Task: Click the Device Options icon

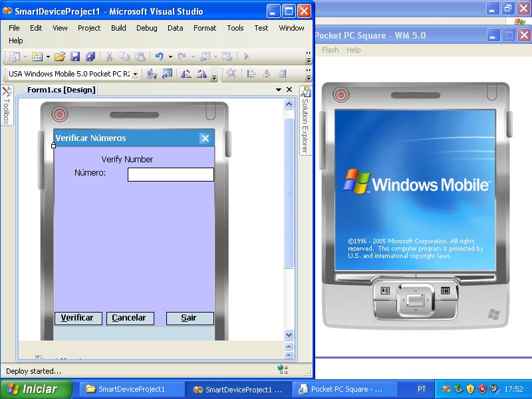Action: (x=167, y=74)
